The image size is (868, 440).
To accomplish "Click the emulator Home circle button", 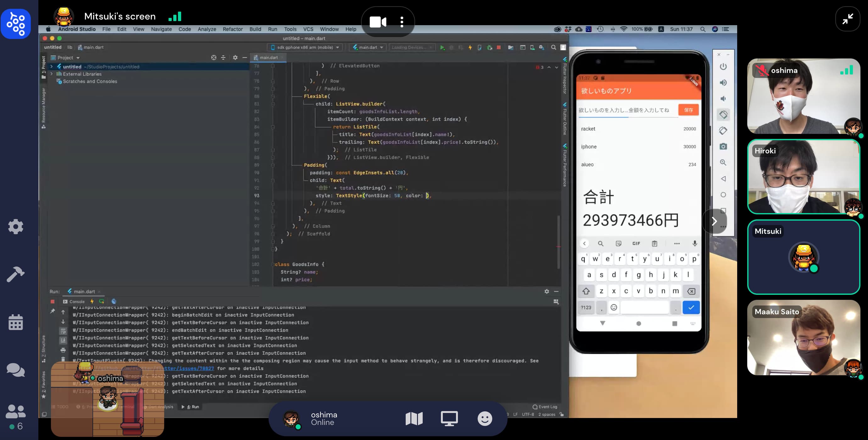I will pos(723,195).
